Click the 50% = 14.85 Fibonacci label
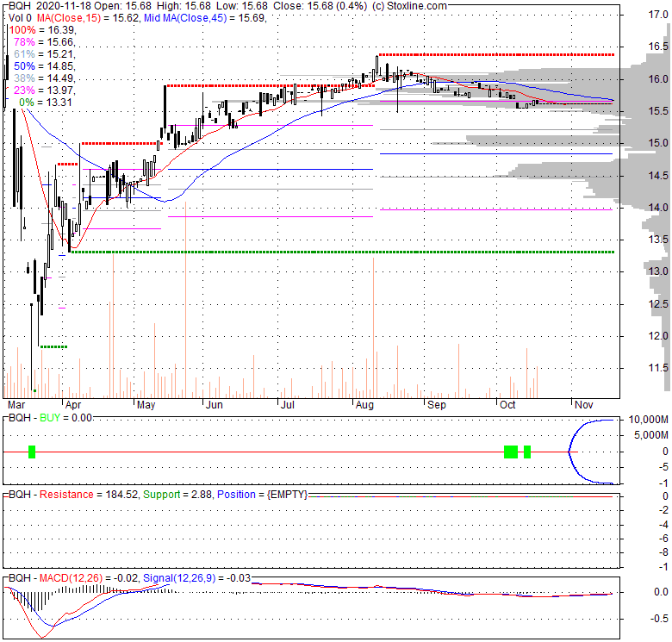This screenshot has width=672, height=642. click(45, 66)
